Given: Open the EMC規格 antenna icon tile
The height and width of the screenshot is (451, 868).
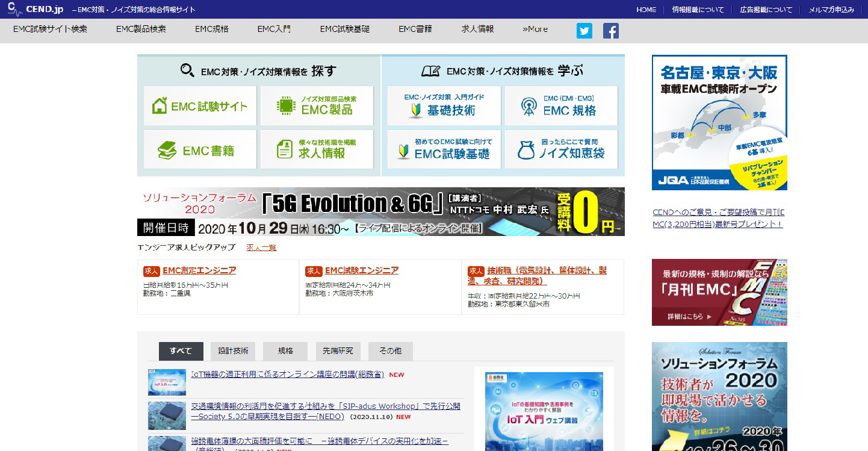Looking at the screenshot, I should tap(561, 106).
